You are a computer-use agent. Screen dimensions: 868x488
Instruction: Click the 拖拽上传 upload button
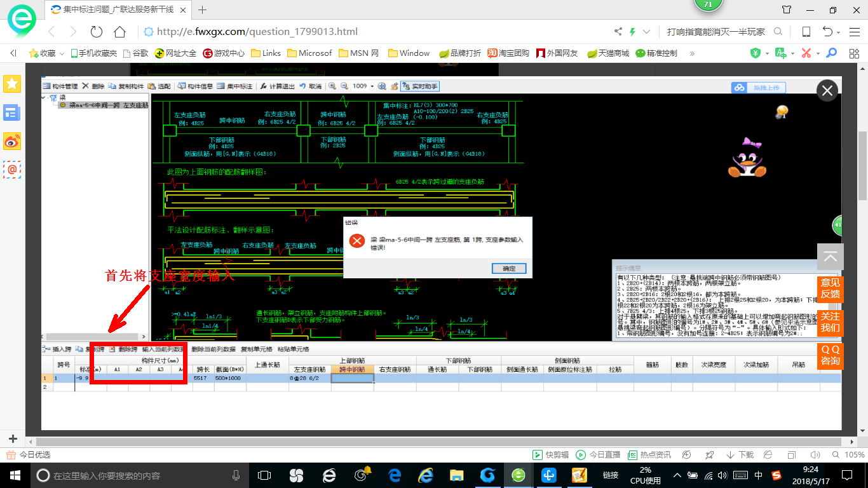tap(759, 88)
